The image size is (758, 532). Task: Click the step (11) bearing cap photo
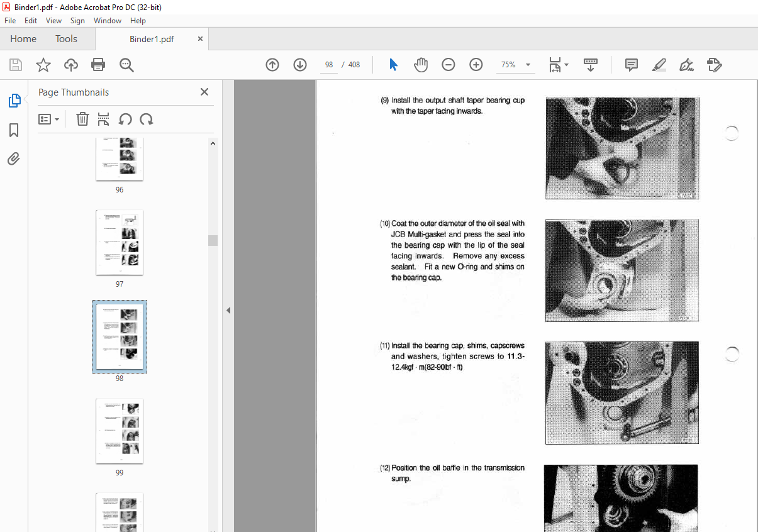click(x=622, y=392)
